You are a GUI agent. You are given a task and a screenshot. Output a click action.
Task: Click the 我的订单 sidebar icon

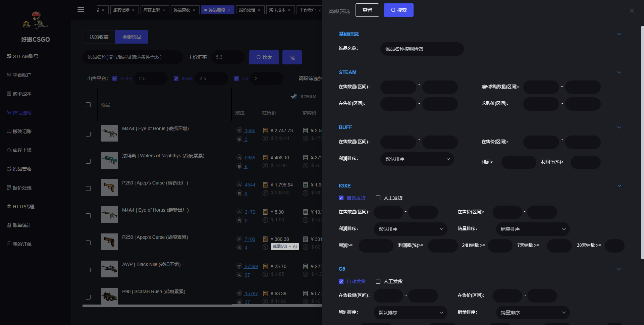coord(9,244)
